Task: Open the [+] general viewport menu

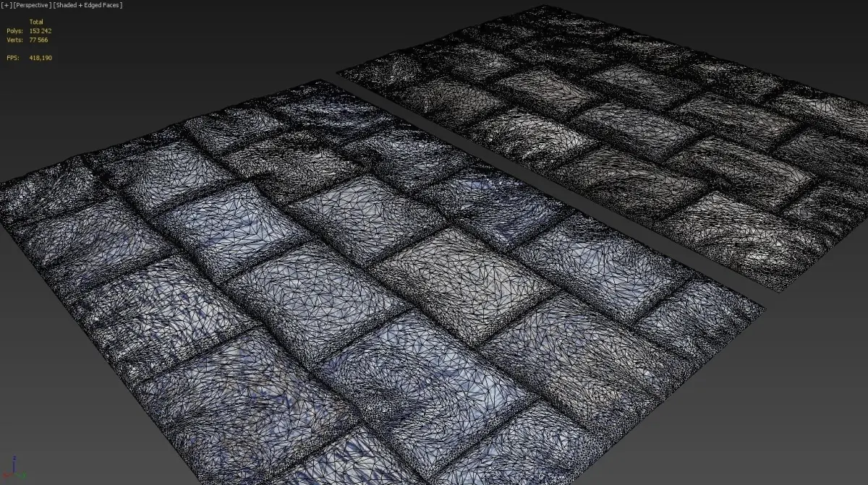Action: (7, 5)
